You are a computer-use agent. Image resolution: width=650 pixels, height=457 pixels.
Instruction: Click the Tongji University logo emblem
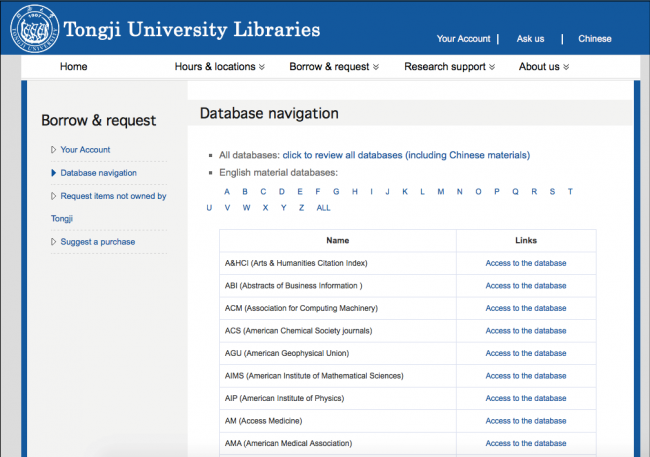(x=35, y=29)
